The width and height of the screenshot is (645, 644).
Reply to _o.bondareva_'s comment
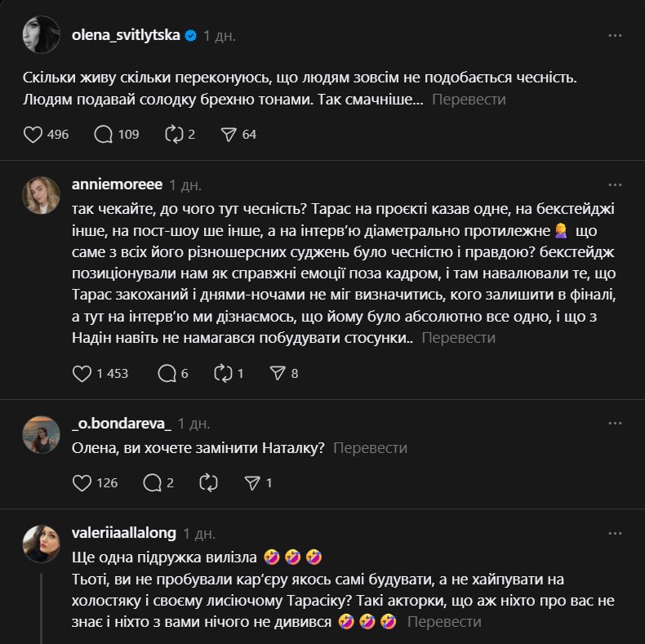pyautogui.click(x=152, y=482)
